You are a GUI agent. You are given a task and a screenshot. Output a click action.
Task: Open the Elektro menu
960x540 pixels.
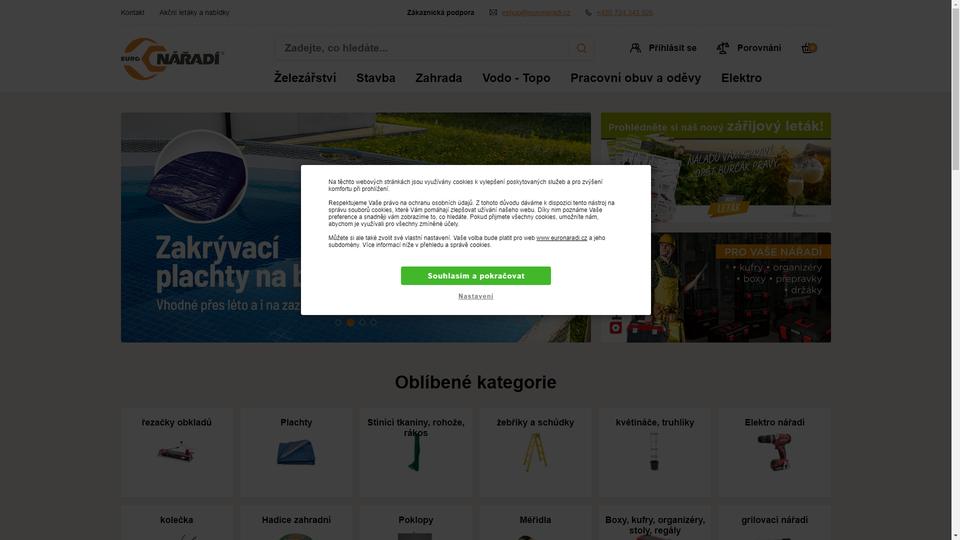point(741,78)
